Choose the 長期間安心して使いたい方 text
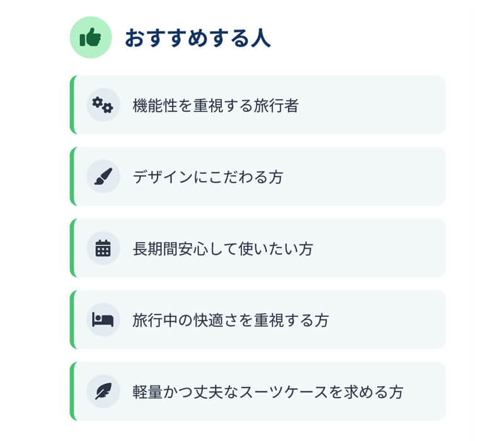 pos(222,249)
